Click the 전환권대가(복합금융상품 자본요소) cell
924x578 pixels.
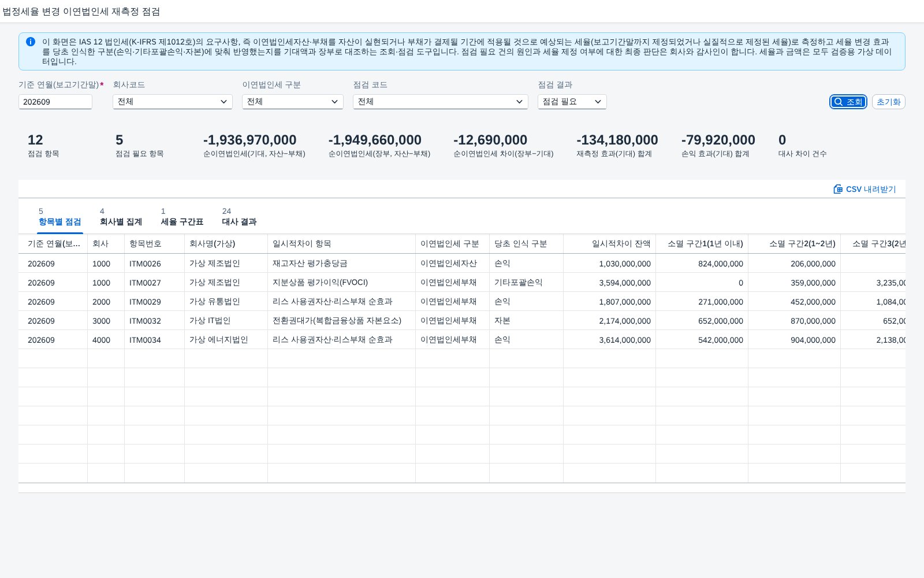click(341, 321)
